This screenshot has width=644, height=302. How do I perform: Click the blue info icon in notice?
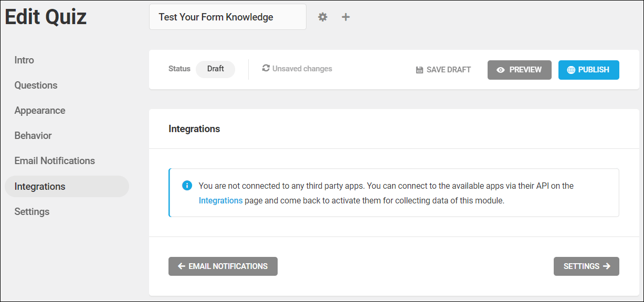coord(186,186)
